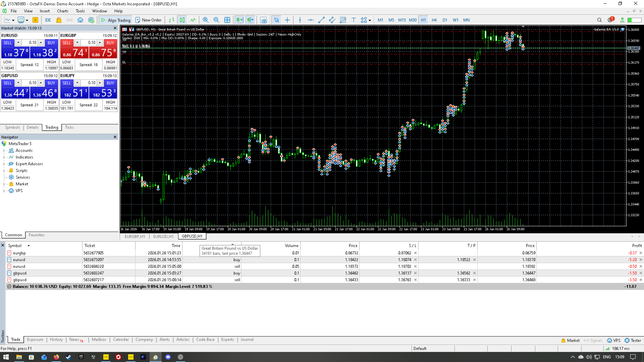This screenshot has height=362, width=644.
Task: Toggle the chart shift button
Action: pos(251,20)
